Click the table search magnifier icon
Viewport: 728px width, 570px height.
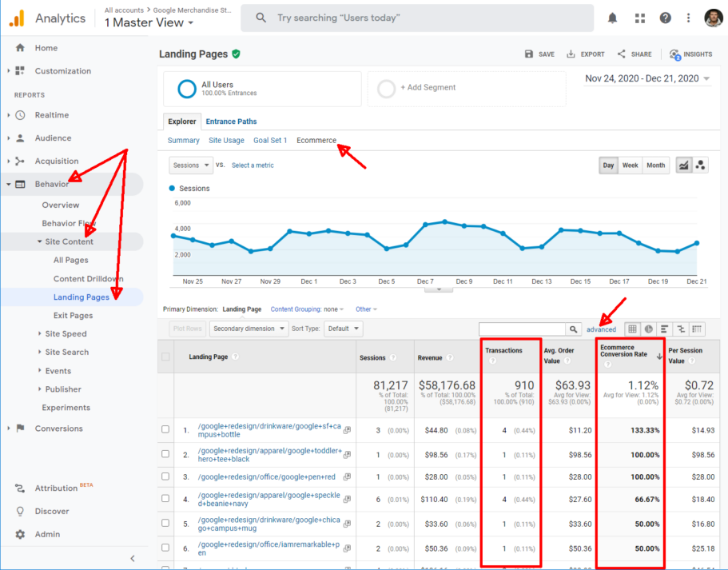574,329
